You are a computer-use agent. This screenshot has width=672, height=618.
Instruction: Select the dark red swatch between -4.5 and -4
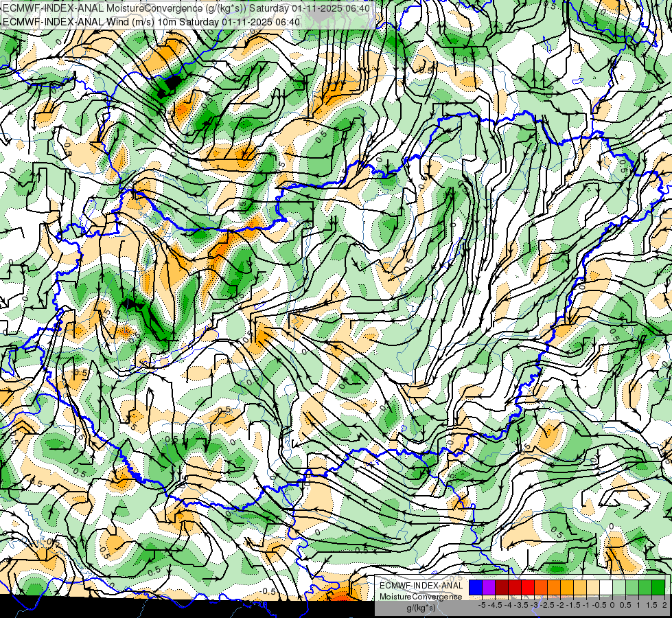502,588
